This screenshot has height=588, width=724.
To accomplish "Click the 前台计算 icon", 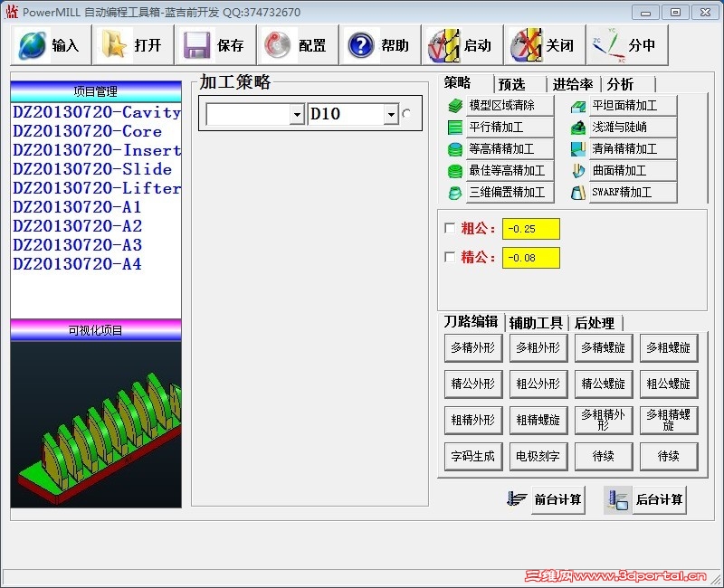I will click(x=517, y=499).
